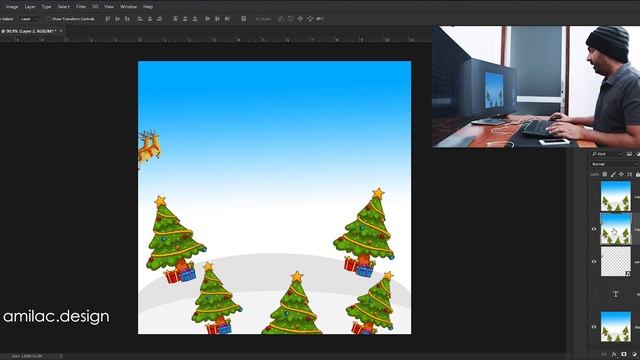Select the 3D Slide mode icon
The width and height of the screenshot is (640, 360).
point(310,19)
